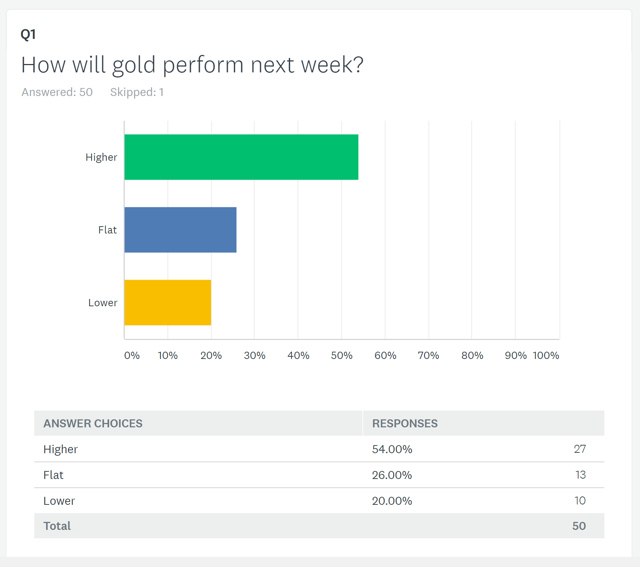
Task: Click the Lower axis label
Action: (x=103, y=302)
